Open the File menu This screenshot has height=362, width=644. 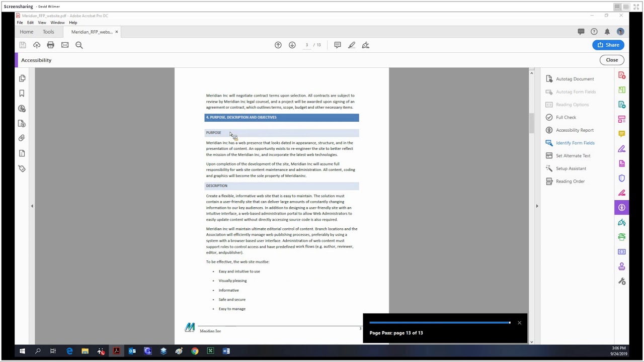pos(20,23)
